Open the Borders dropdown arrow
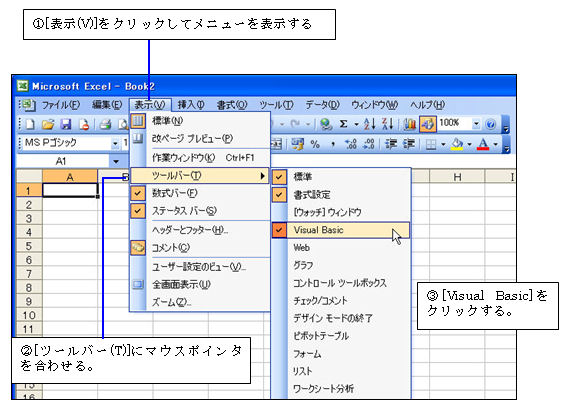Image resolution: width=568 pixels, height=417 pixels. click(443, 145)
